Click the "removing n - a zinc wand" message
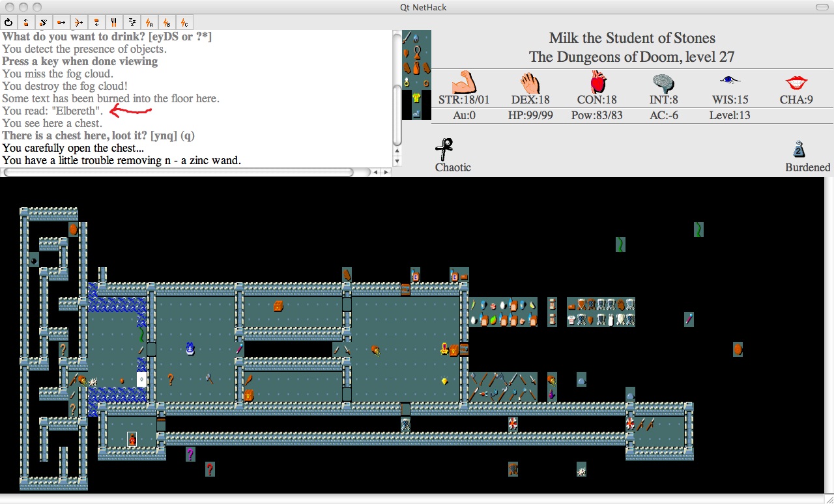 coord(122,160)
